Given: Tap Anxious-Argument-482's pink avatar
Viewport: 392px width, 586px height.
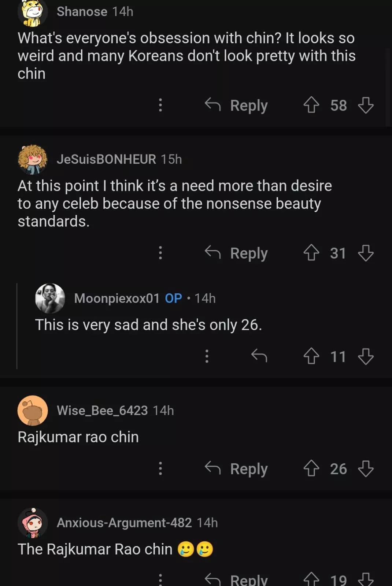Looking at the screenshot, I should coord(33,523).
